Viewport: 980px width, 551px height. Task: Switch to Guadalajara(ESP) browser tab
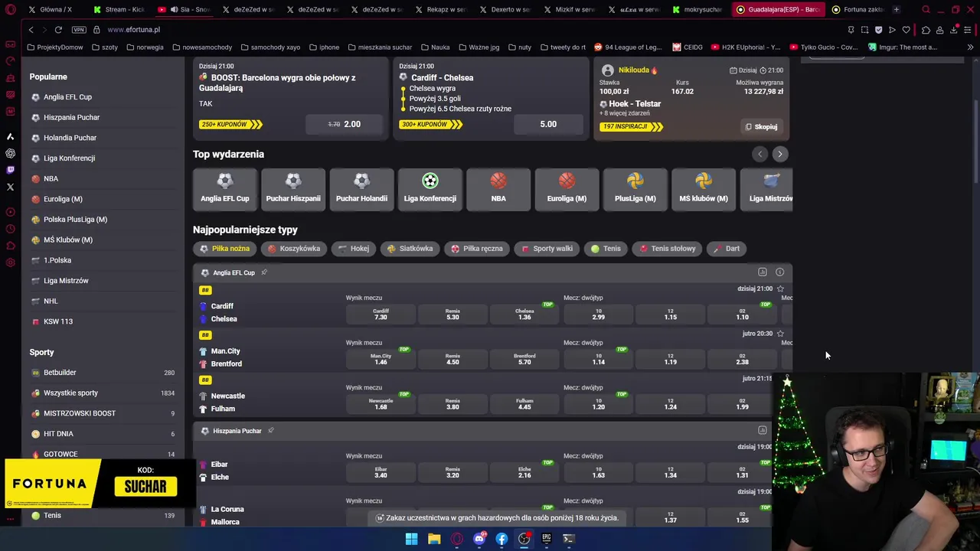[x=778, y=9]
